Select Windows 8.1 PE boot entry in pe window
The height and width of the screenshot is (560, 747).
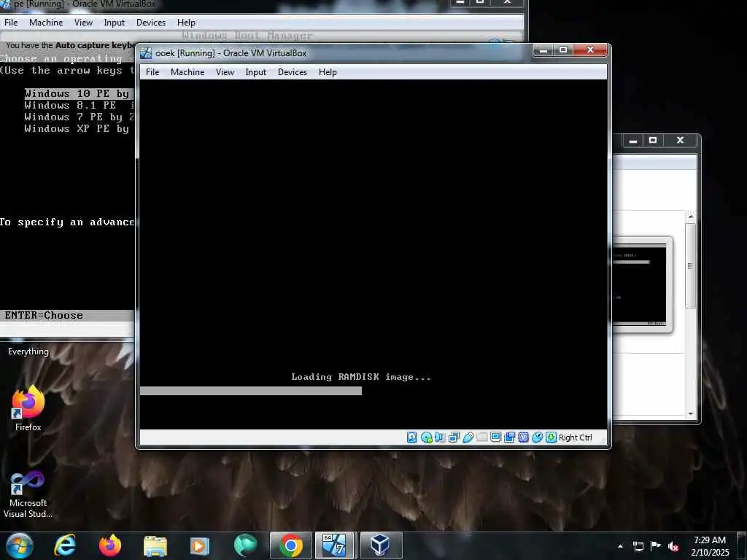pyautogui.click(x=79, y=105)
